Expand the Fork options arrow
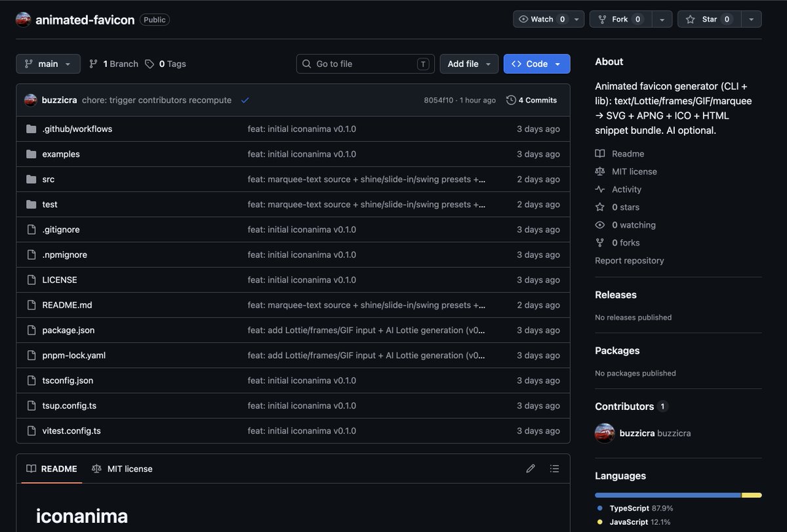The image size is (787, 532). [x=662, y=19]
